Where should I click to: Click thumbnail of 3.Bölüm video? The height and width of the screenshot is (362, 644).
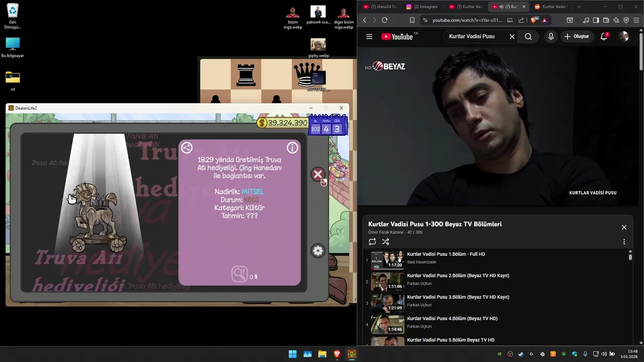click(387, 303)
